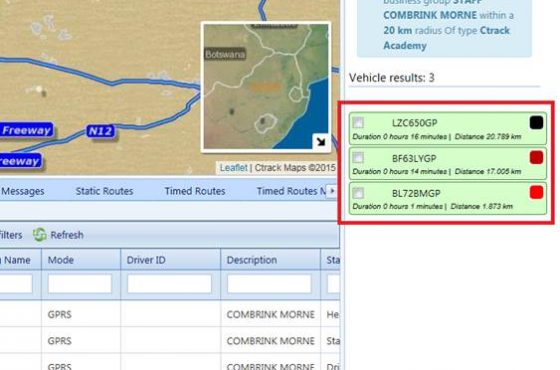Image resolution: width=560 pixels, height=370 pixels.
Task: Click COMBRINK MORNE in second grid row
Action: pyautogui.click(x=270, y=341)
